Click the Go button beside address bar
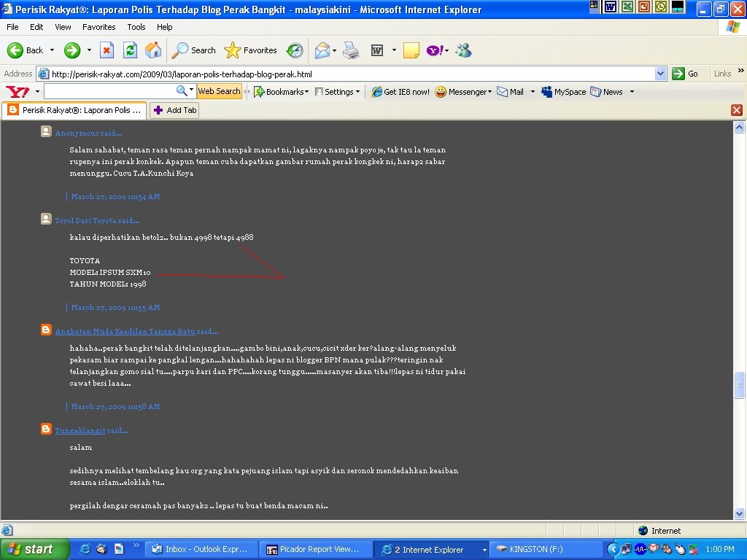The image size is (747, 560). [x=685, y=74]
